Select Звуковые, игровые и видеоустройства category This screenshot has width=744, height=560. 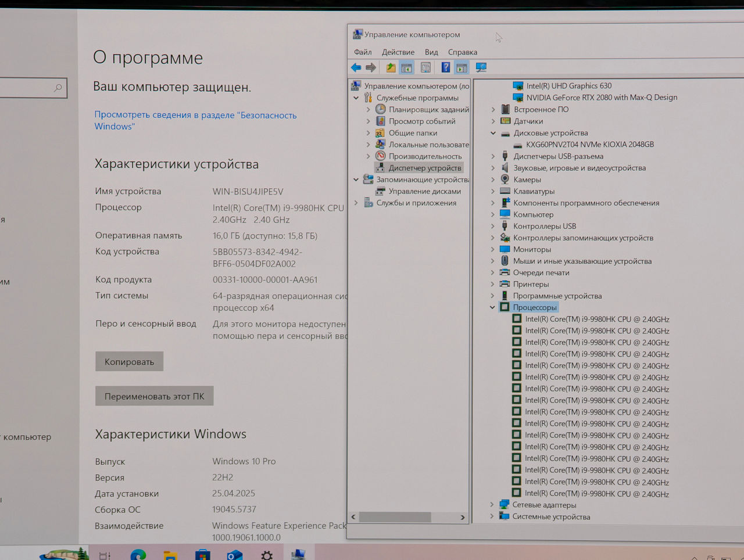point(580,168)
